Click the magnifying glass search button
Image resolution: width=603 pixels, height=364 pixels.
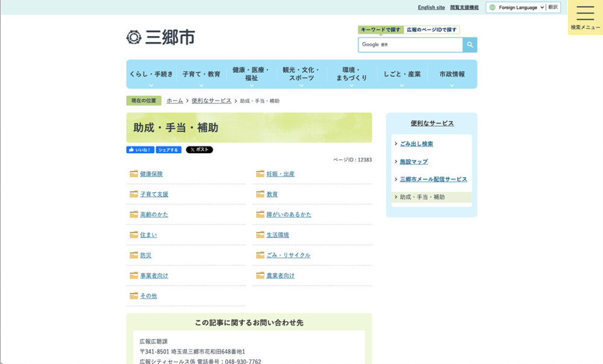(x=470, y=45)
